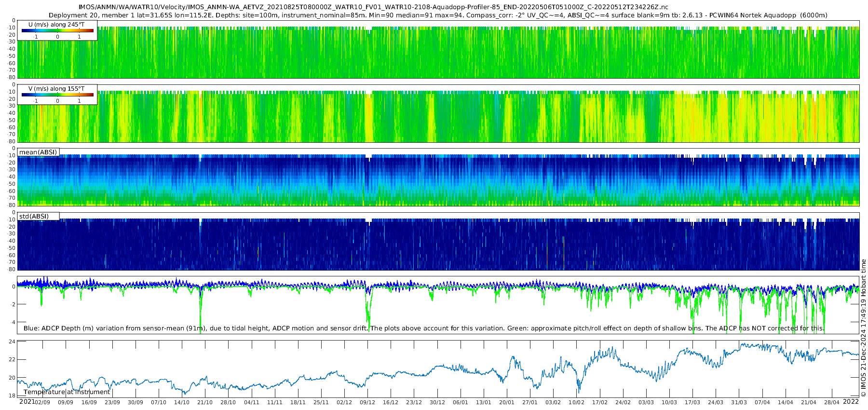Click the 2022 year label on time axis
This screenshot has width=868, height=410.
click(851, 402)
